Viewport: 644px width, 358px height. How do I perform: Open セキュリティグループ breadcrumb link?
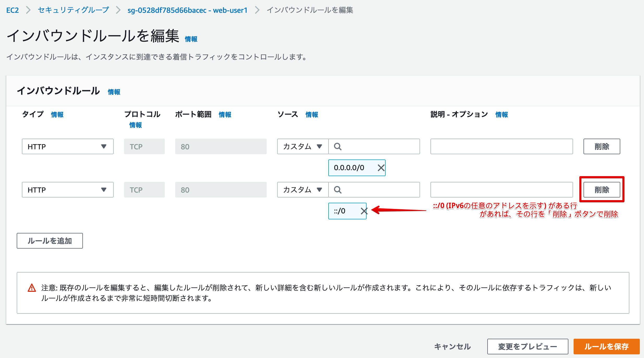(x=73, y=10)
